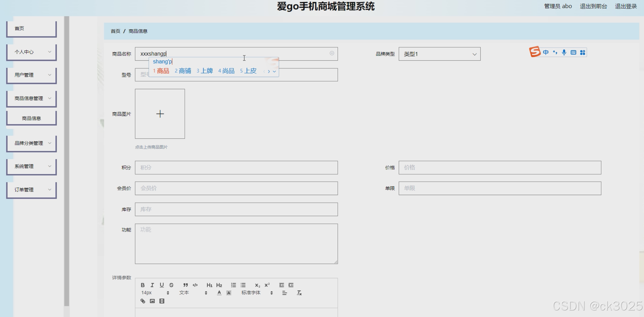Screen dimensions: 644x317
Task: Toggle underline formatting in editor
Action: [162, 285]
